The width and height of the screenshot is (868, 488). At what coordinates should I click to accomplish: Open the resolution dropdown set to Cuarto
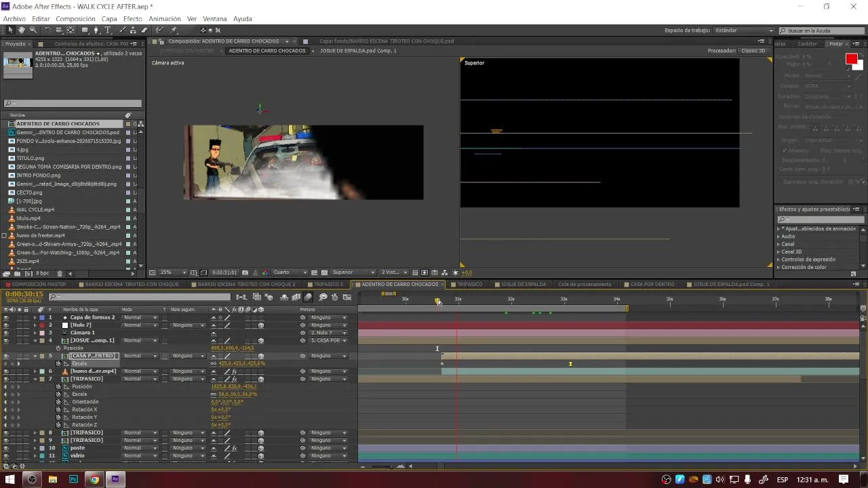(x=290, y=272)
